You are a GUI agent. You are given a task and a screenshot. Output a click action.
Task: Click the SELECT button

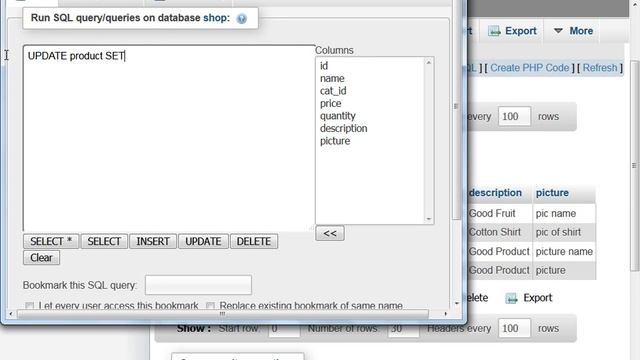pos(104,241)
